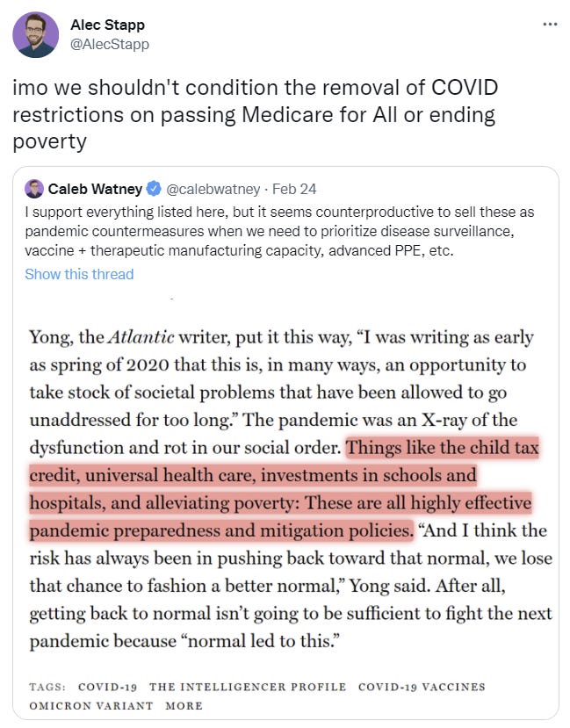Select the COVID-19 VACCINES tag
This screenshot has width=570, height=728.
pos(422,687)
